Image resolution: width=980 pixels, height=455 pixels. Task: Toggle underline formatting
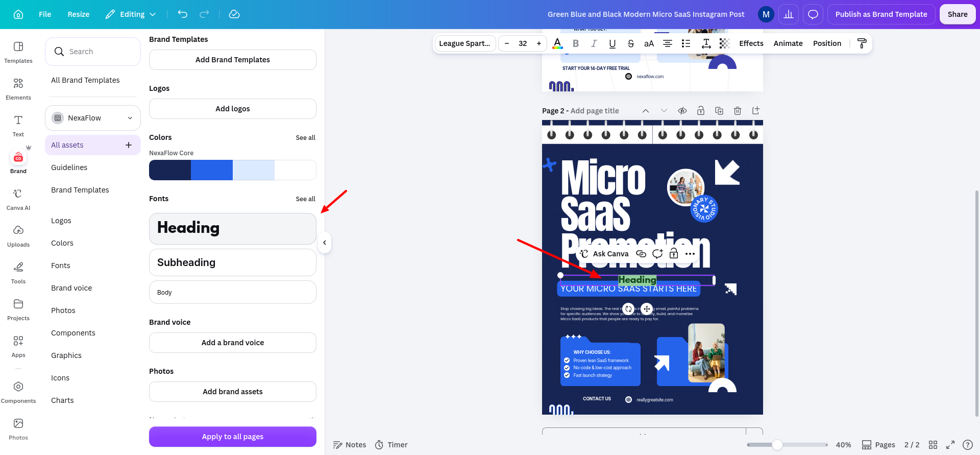[612, 43]
